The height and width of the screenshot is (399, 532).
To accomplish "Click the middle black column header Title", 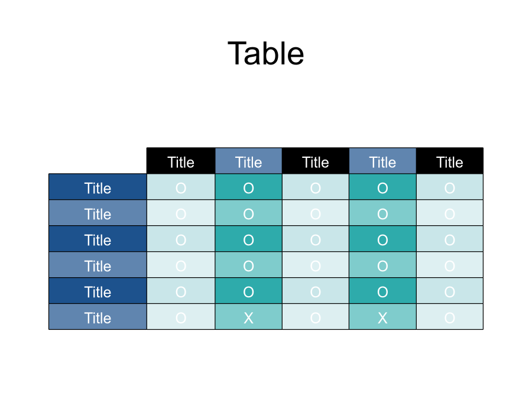I will tap(316, 161).
